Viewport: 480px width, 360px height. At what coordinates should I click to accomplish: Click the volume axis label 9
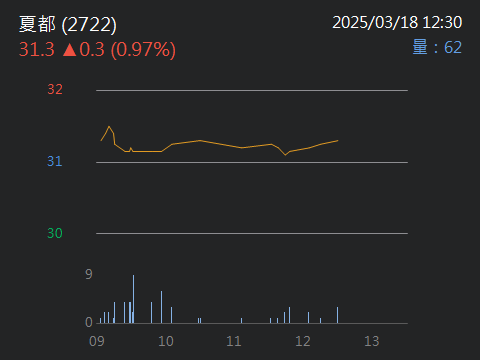pyautogui.click(x=89, y=274)
